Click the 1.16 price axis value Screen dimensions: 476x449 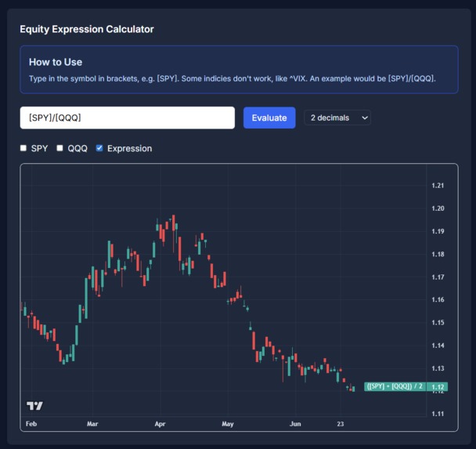[438, 299]
